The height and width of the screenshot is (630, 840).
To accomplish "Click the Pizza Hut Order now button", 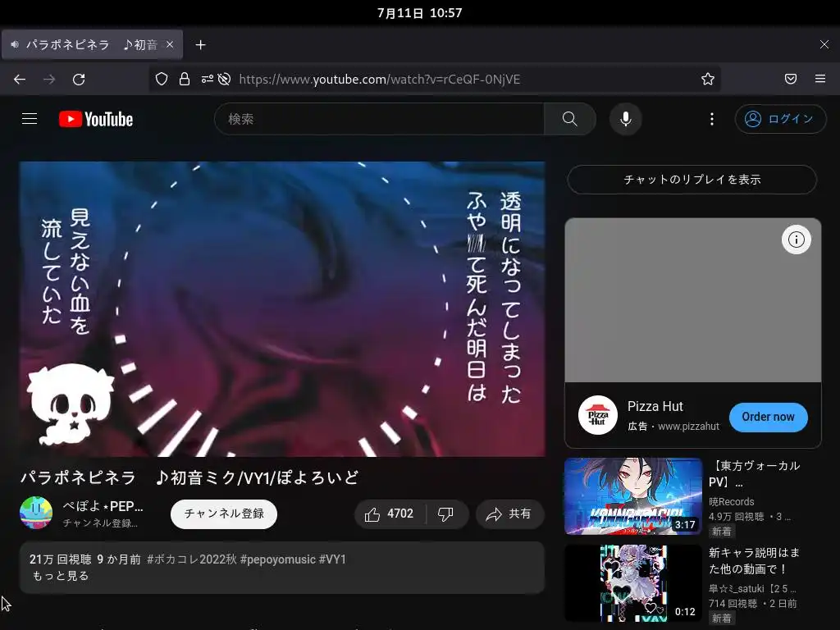I will pyautogui.click(x=768, y=417).
